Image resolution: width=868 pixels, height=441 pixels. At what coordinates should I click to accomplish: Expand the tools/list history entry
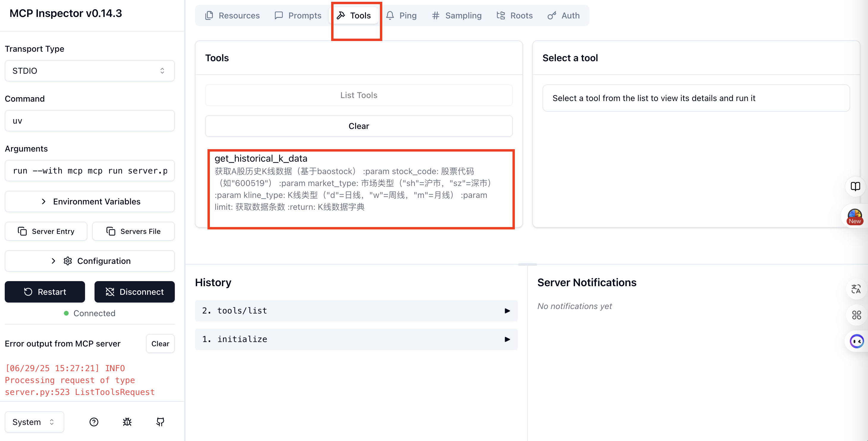356,311
